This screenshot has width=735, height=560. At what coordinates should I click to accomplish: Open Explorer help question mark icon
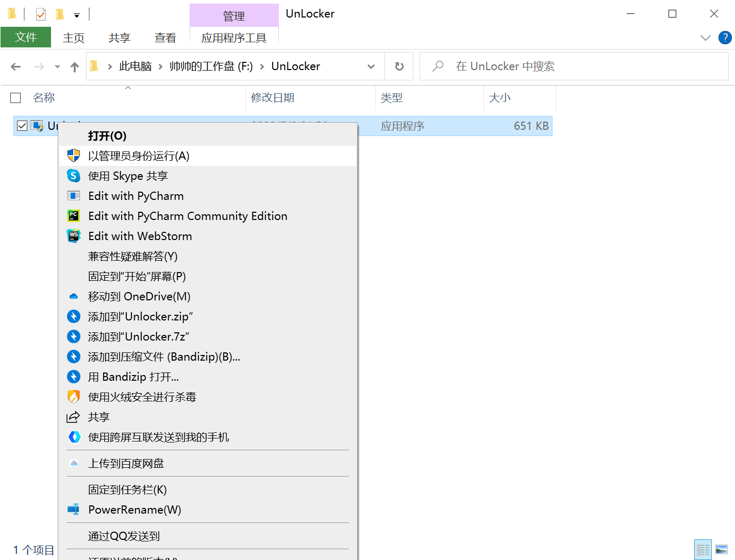click(x=725, y=38)
